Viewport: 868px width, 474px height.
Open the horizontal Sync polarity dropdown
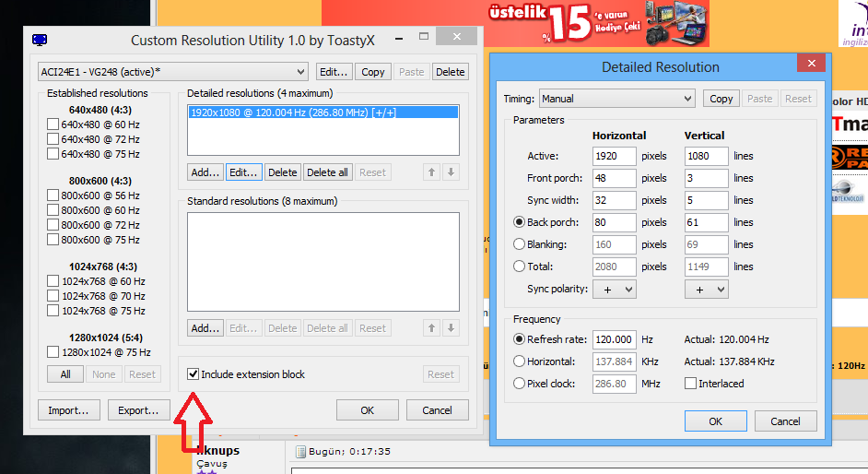(x=615, y=290)
